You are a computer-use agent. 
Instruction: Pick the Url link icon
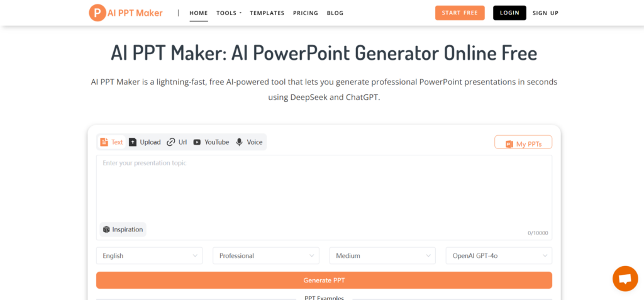coord(171,142)
